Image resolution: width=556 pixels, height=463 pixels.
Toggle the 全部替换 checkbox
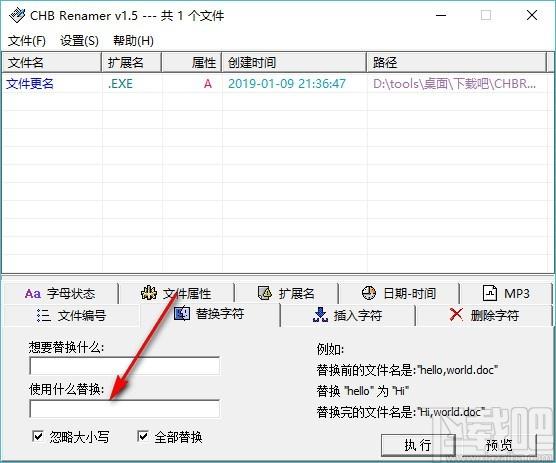pos(143,436)
